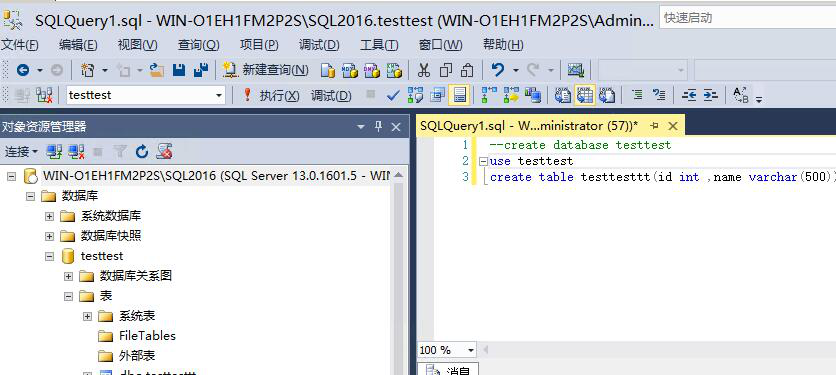836x375 pixels.
Task: Open a Database Engine Query
Action: [x=327, y=70]
